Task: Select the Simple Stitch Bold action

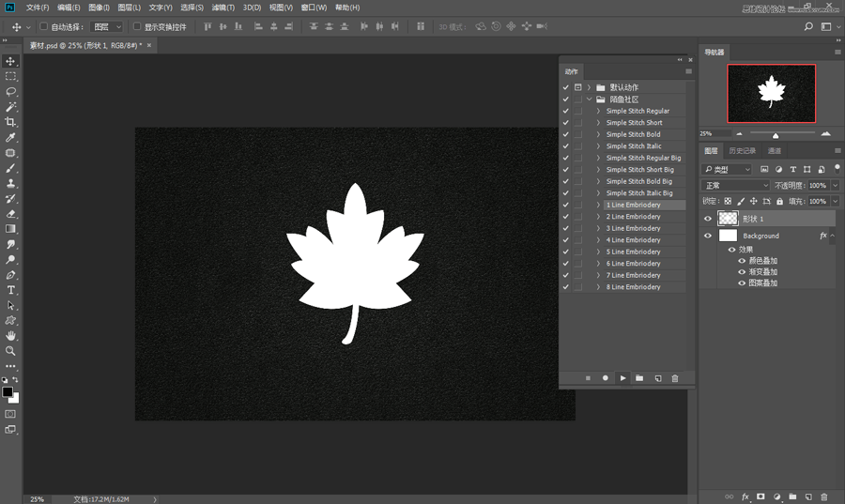Action: [633, 134]
